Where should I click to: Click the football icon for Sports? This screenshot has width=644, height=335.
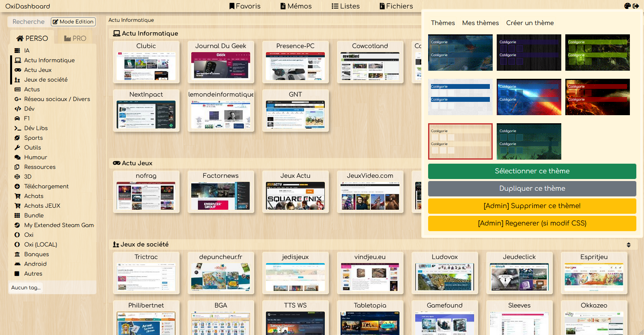[17, 138]
